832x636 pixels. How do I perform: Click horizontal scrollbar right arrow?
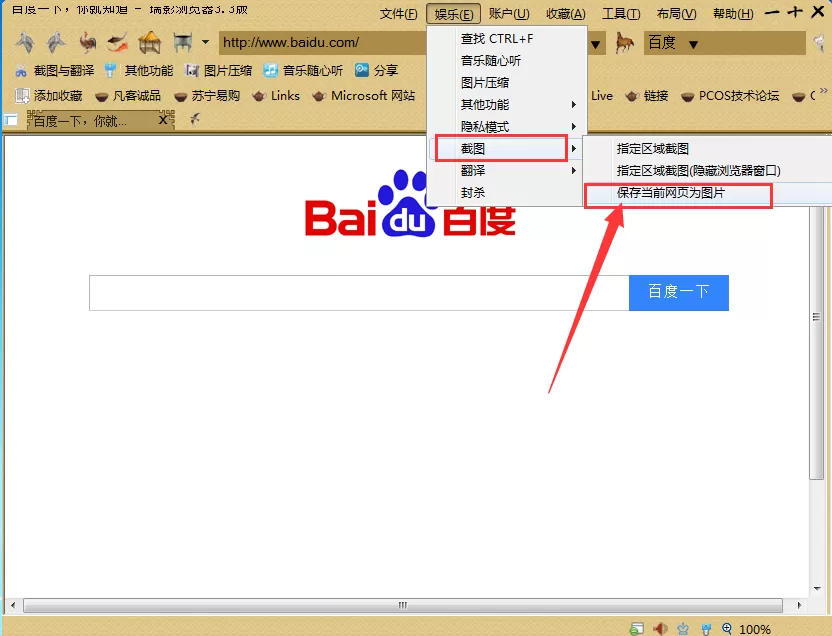click(799, 605)
